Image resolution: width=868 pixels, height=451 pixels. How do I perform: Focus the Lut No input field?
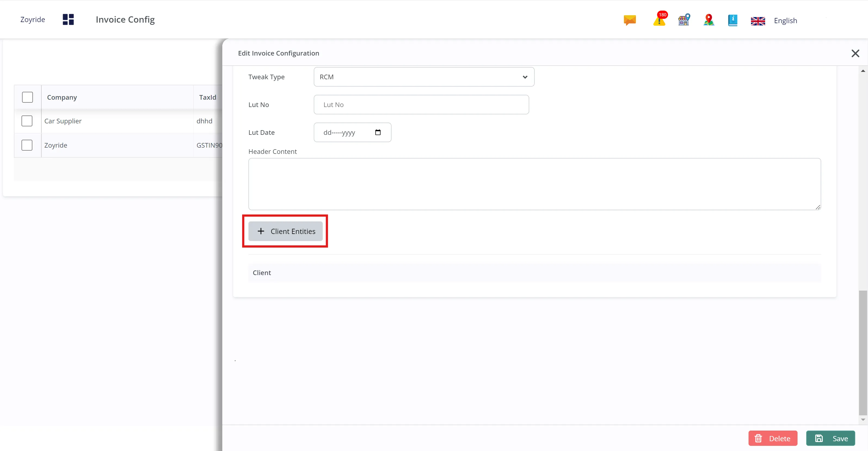coord(421,105)
